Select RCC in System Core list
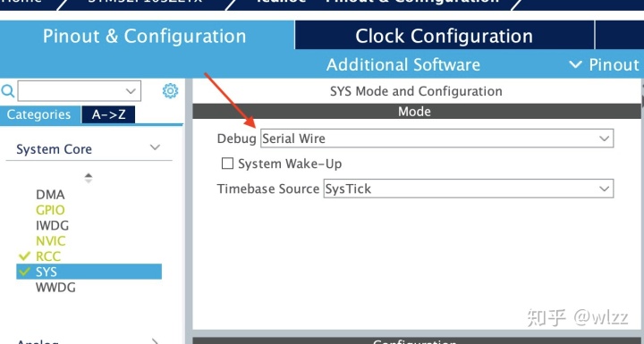The width and height of the screenshot is (644, 344). click(x=48, y=256)
